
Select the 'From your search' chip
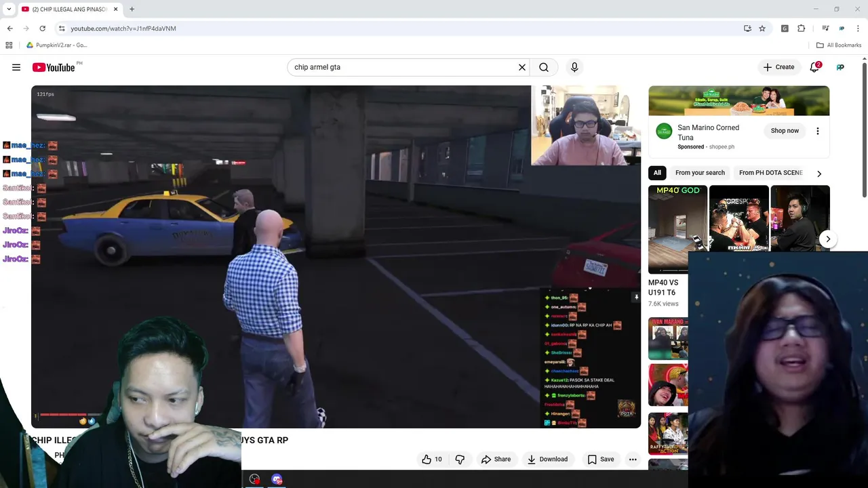point(700,173)
